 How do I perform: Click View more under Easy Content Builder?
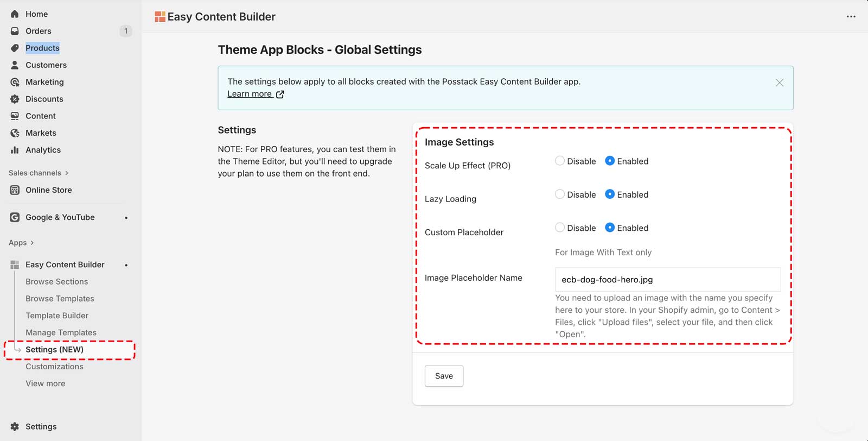pyautogui.click(x=45, y=383)
